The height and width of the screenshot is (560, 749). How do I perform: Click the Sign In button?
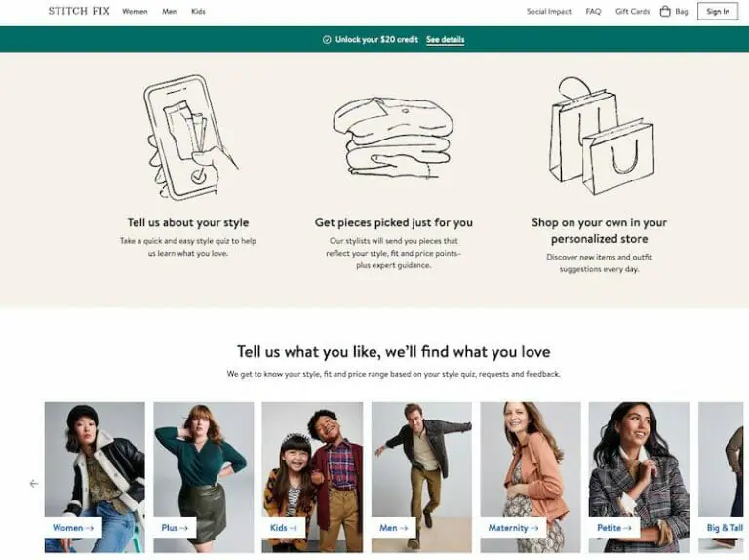tap(718, 11)
